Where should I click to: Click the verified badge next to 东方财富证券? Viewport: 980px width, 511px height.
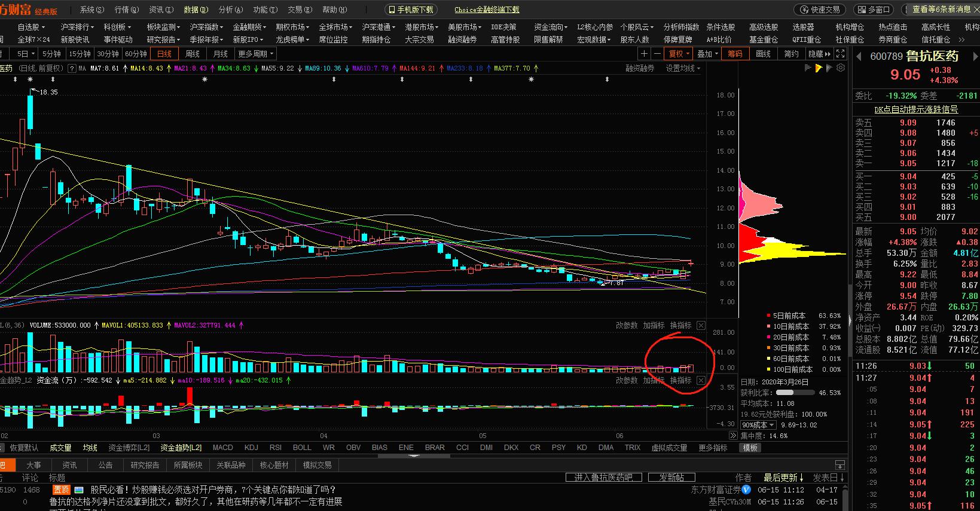[746, 489]
